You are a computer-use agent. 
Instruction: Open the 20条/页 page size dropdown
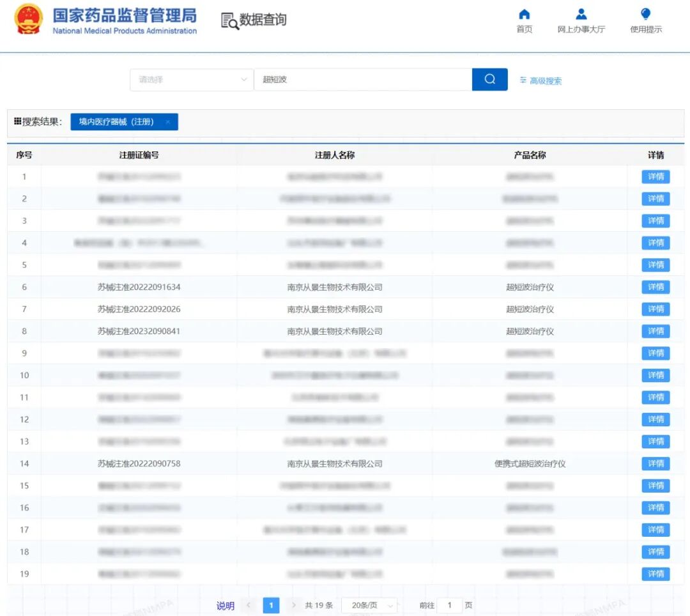[x=369, y=605]
